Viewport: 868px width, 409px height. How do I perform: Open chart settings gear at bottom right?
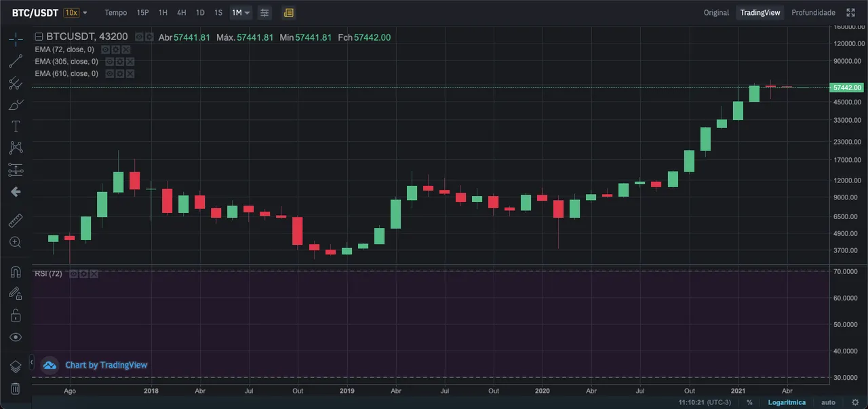855,402
